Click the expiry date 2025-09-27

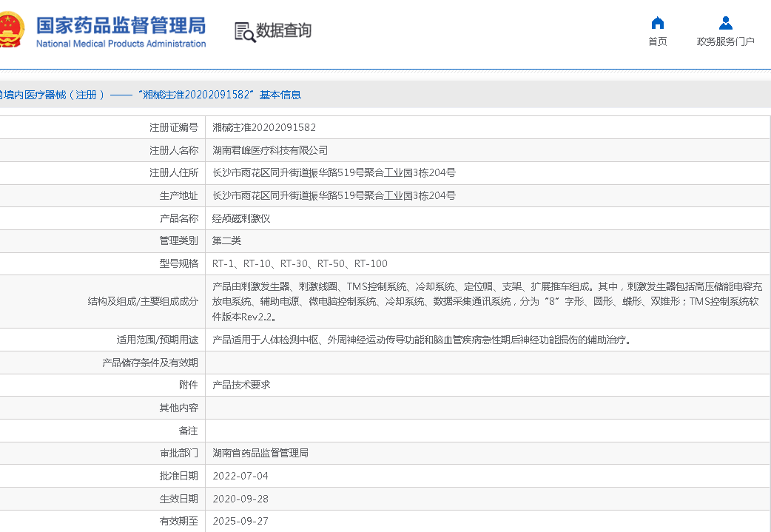240,521
